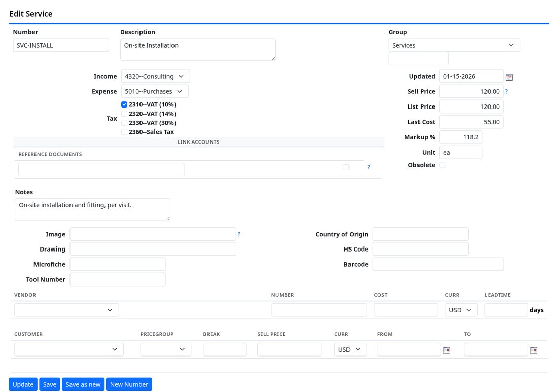Click the List Price input field
The image size is (558, 392).
[471, 106]
